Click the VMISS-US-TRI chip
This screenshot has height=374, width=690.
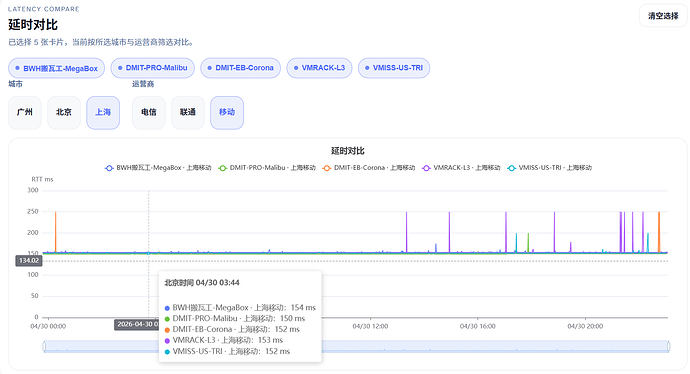click(x=394, y=68)
